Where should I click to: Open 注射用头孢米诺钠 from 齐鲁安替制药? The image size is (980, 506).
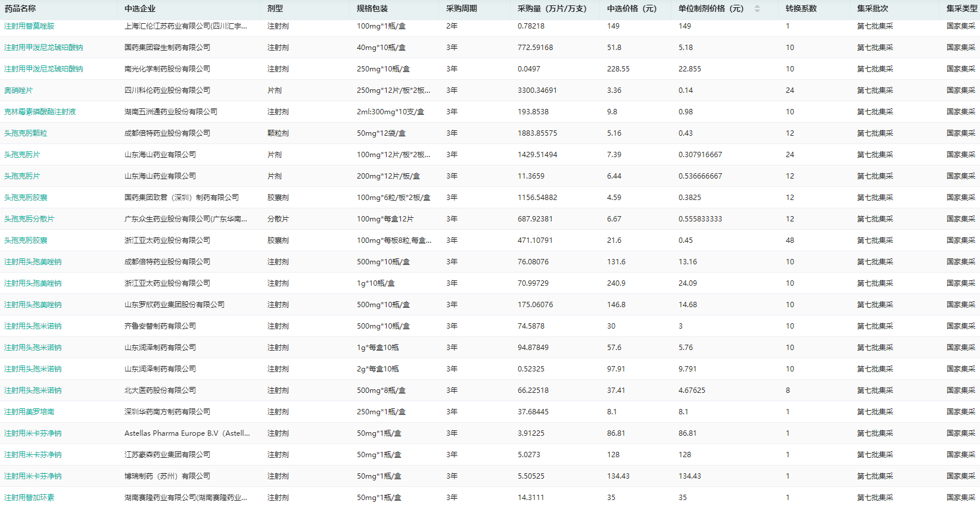[x=33, y=326]
